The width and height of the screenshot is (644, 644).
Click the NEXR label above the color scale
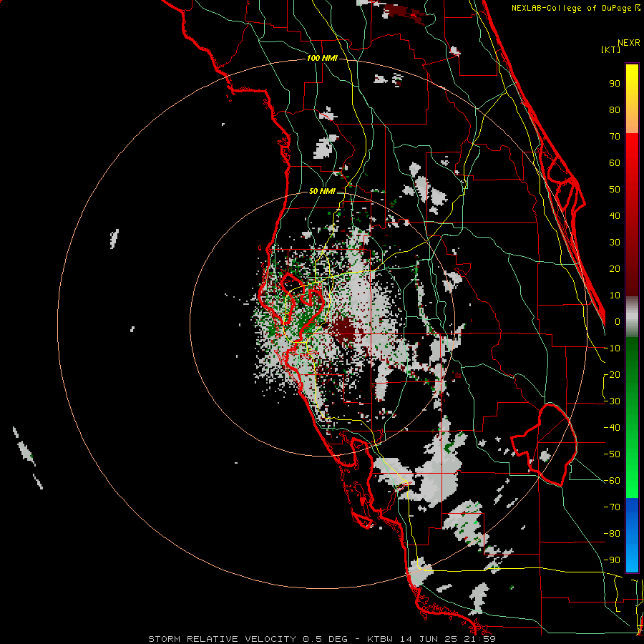click(629, 43)
